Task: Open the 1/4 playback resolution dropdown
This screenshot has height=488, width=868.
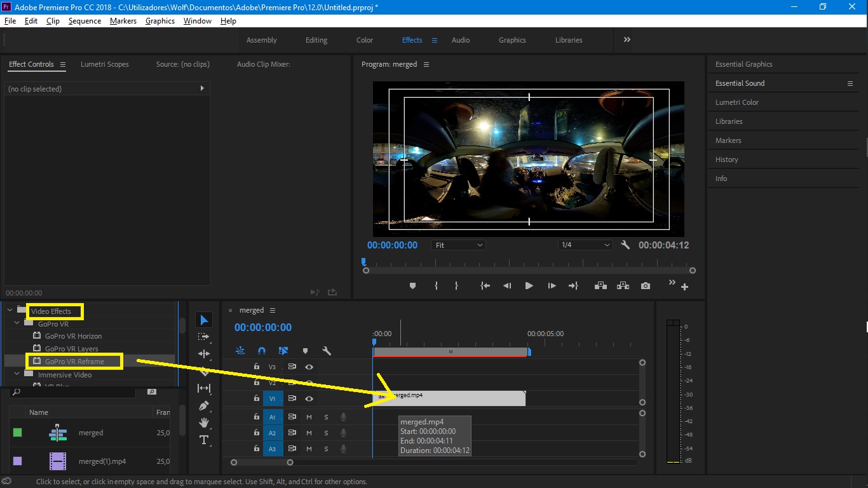Action: pyautogui.click(x=585, y=245)
